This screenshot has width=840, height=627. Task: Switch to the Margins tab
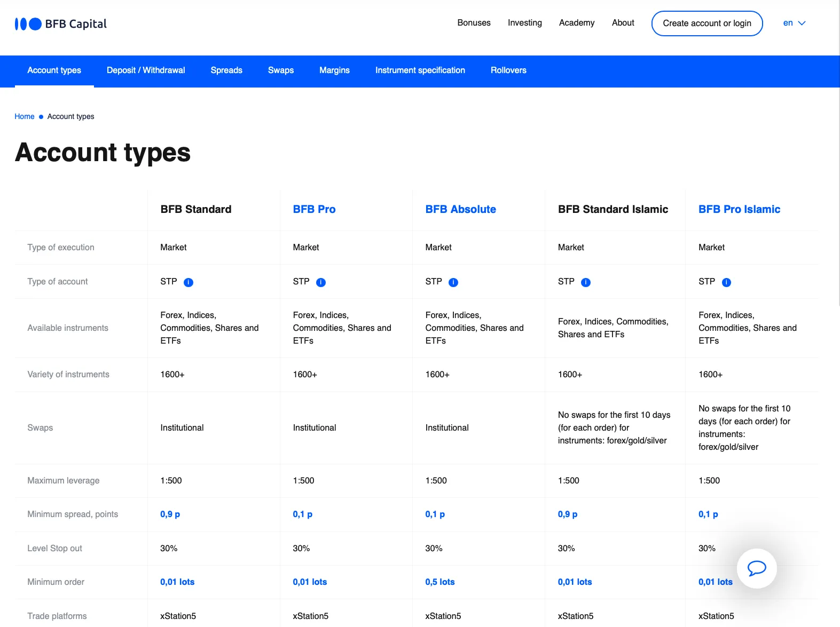(x=334, y=70)
